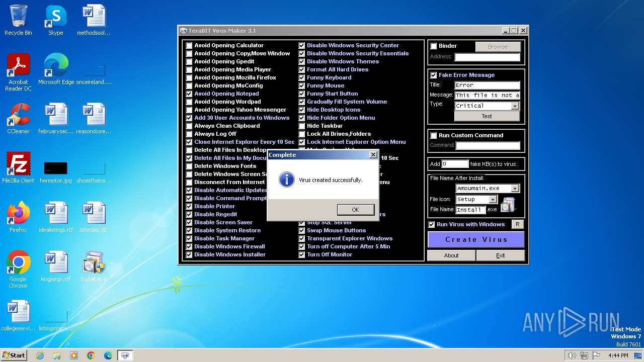This screenshot has height=362, width=644.
Task: Toggle the Avoid Opening Calculator checkbox
Action: tap(189, 45)
